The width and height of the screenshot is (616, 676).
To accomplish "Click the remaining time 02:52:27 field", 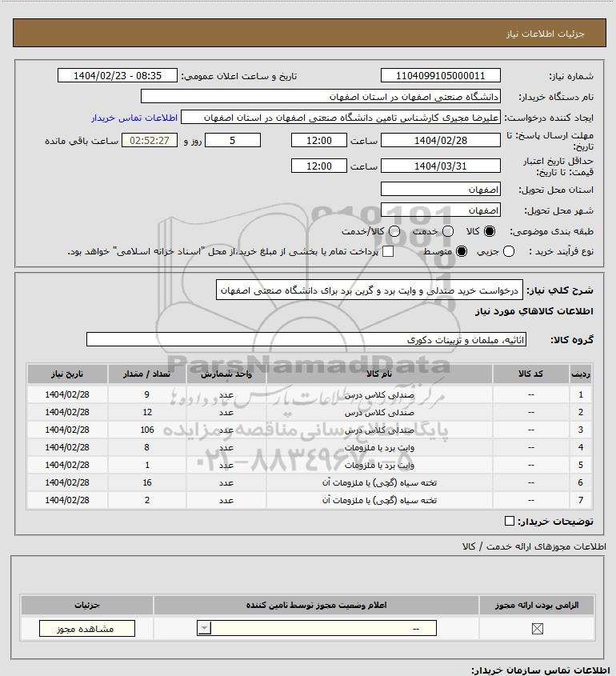I will (149, 140).
